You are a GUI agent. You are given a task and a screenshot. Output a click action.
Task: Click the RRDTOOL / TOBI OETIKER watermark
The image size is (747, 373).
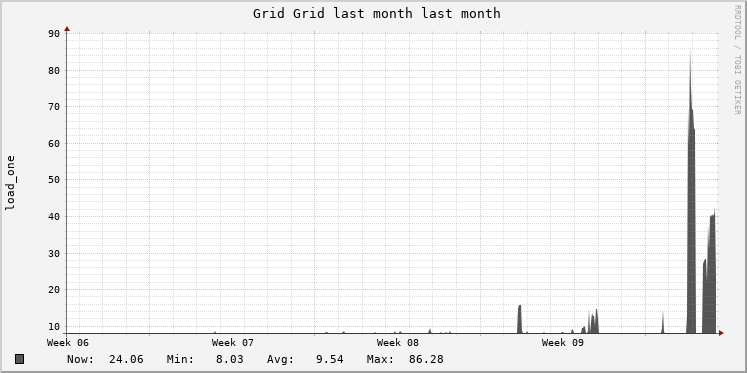[x=737, y=60]
